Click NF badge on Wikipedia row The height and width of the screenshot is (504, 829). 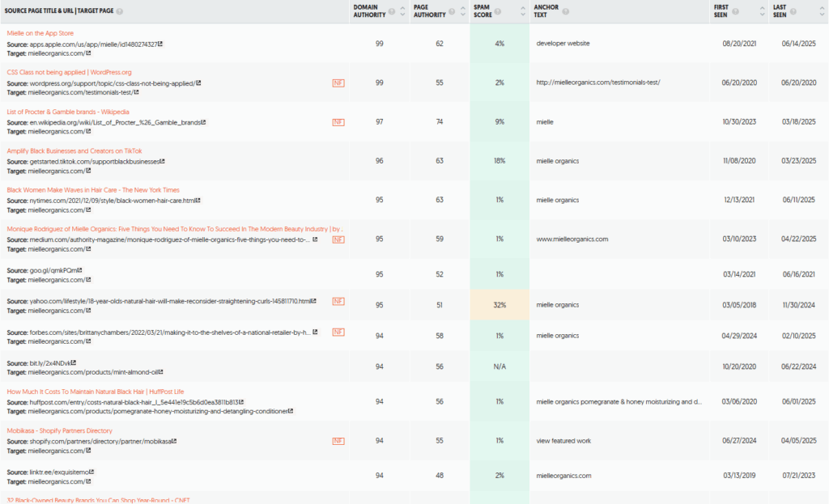pyautogui.click(x=338, y=122)
